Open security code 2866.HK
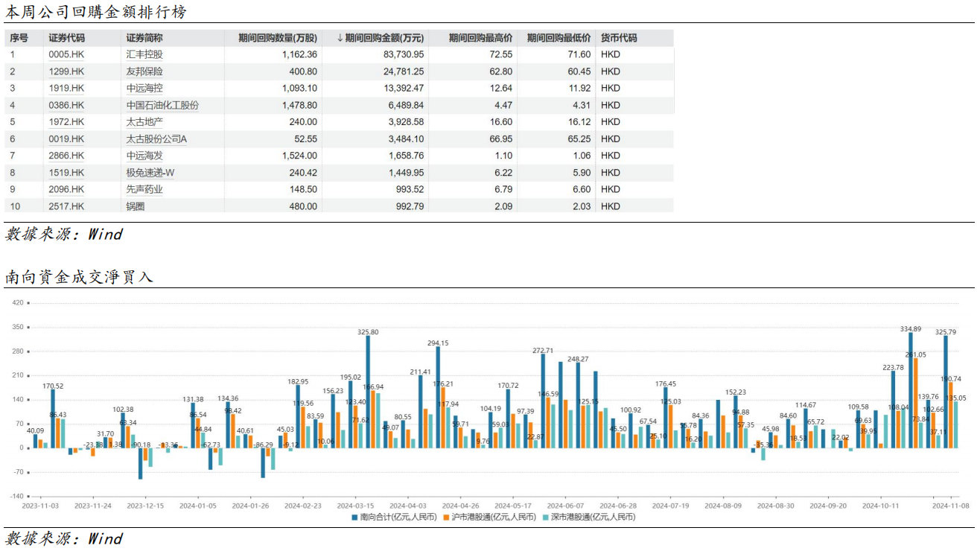The image size is (980, 554). click(x=66, y=156)
